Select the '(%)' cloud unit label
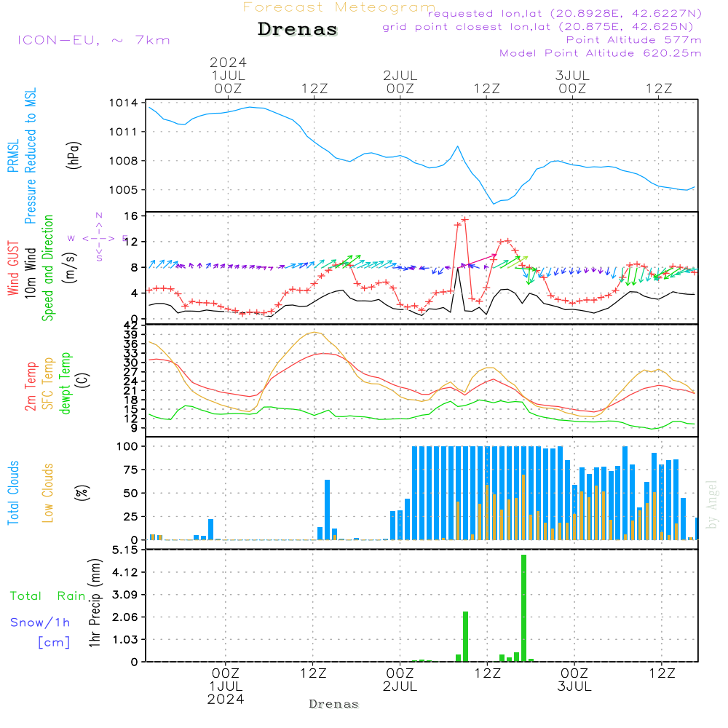728x728 pixels. 82,493
